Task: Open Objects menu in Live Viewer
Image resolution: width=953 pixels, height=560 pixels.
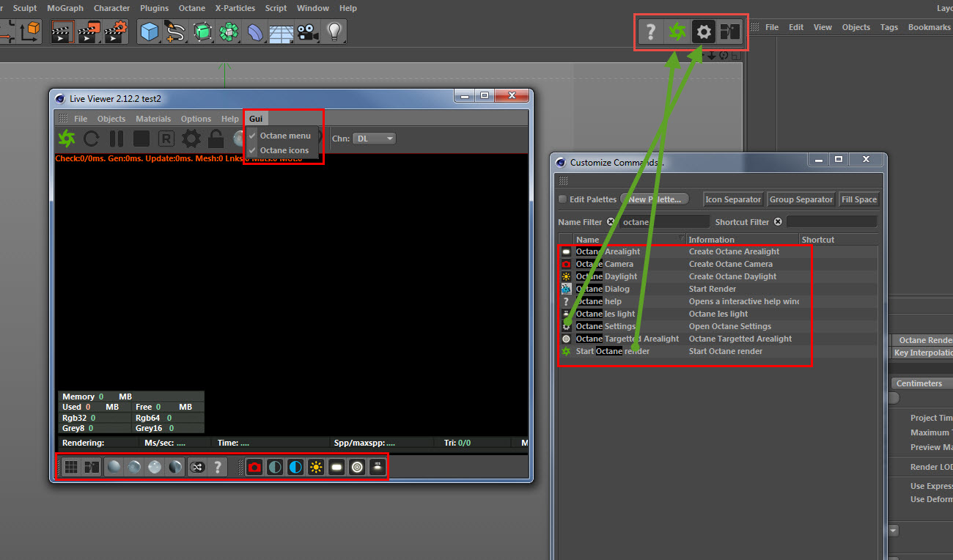Action: pos(111,119)
